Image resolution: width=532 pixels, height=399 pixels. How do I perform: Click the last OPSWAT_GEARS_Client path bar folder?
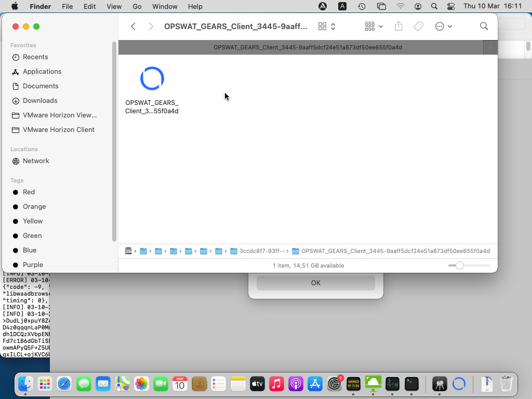click(x=391, y=251)
